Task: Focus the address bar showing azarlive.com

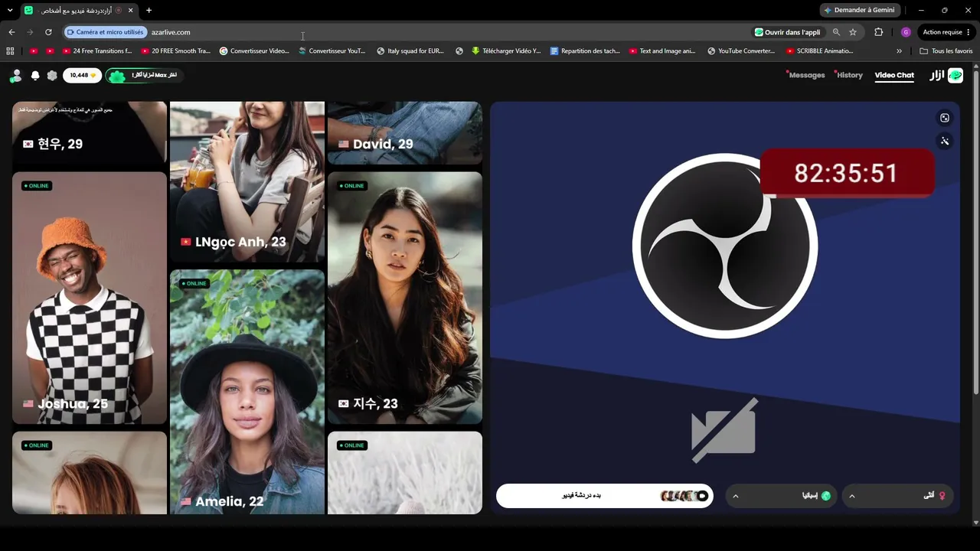Action: (444, 32)
